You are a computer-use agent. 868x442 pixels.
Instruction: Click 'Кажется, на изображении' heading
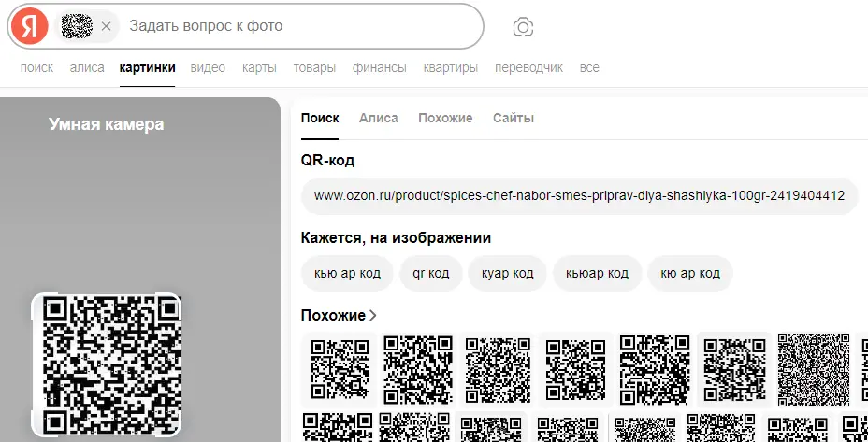coord(396,238)
